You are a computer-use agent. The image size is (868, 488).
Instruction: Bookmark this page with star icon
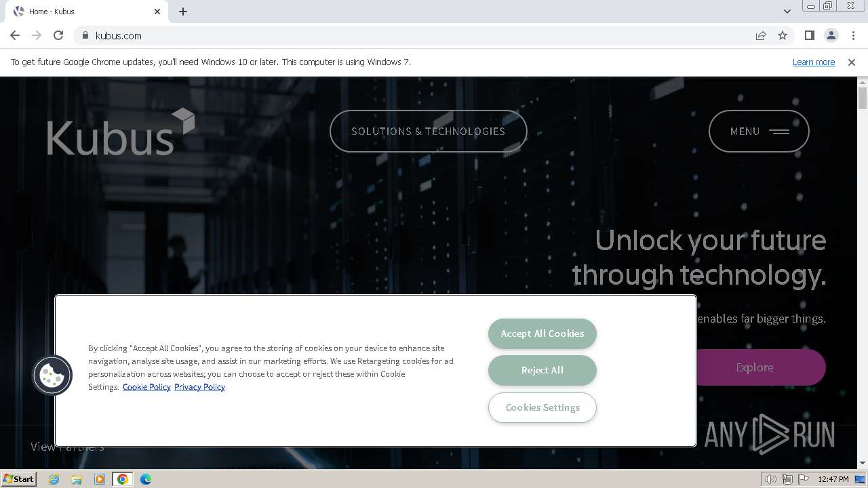(x=783, y=35)
